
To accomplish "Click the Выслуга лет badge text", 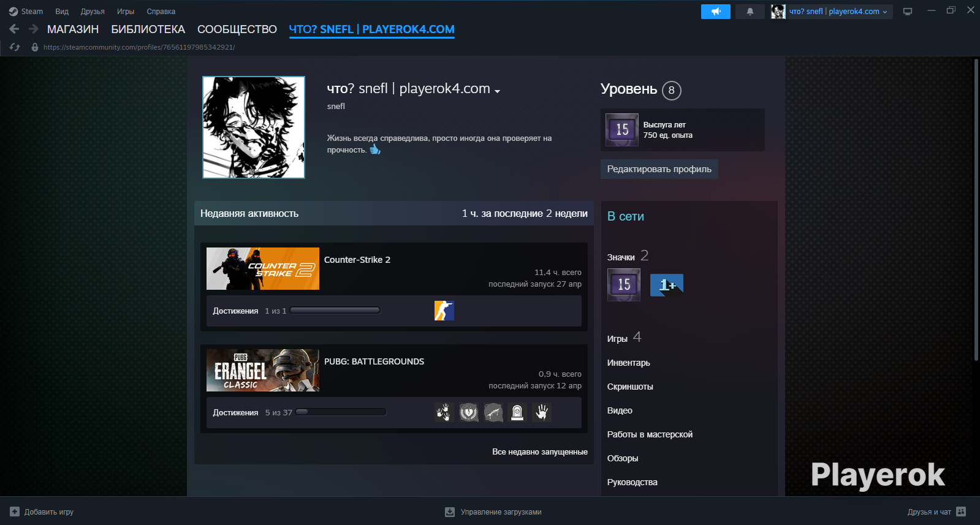I will pos(664,125).
